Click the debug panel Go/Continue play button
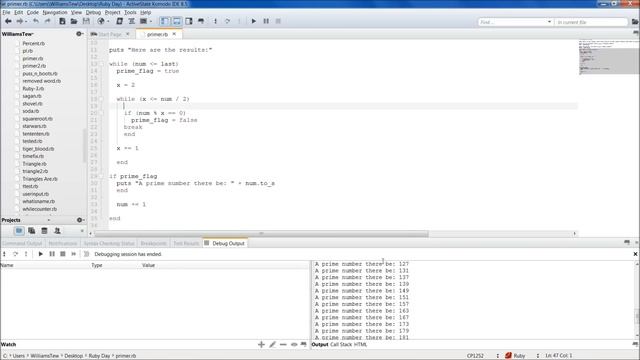Viewport: 640px width, 360px height. click(40, 254)
